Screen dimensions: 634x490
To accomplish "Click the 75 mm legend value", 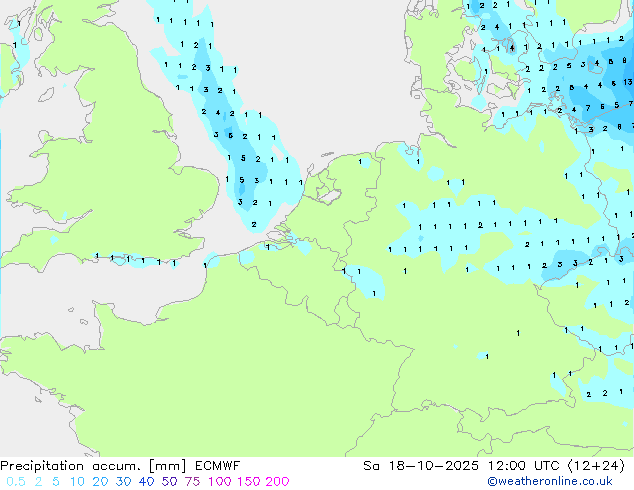I will coord(192,482).
